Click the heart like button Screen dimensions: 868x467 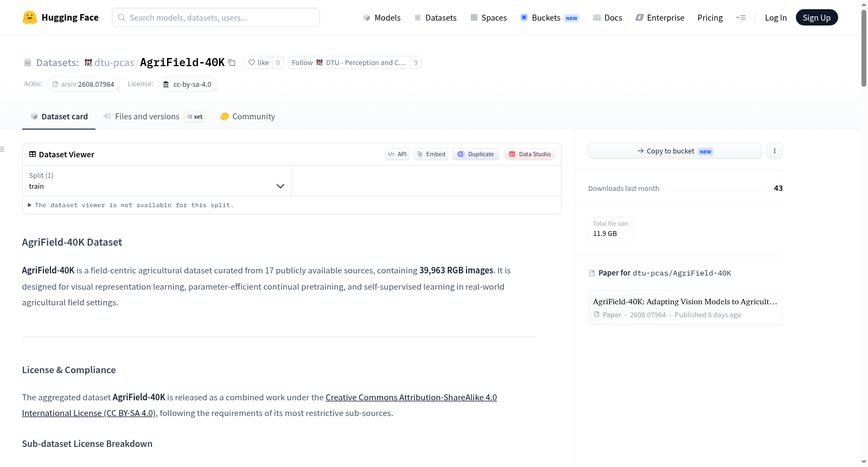[x=258, y=62]
